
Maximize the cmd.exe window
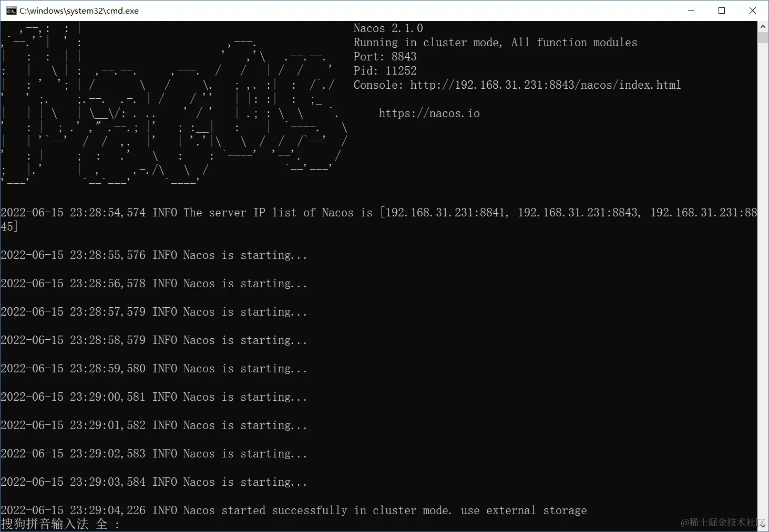722,11
